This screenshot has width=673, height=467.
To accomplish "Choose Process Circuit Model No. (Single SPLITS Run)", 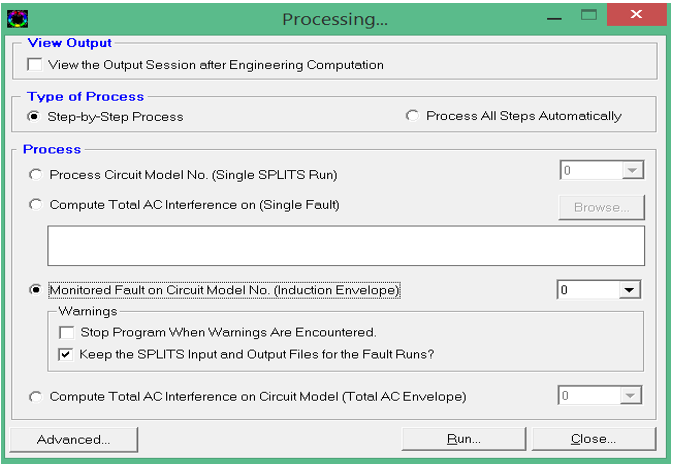I will [36, 175].
